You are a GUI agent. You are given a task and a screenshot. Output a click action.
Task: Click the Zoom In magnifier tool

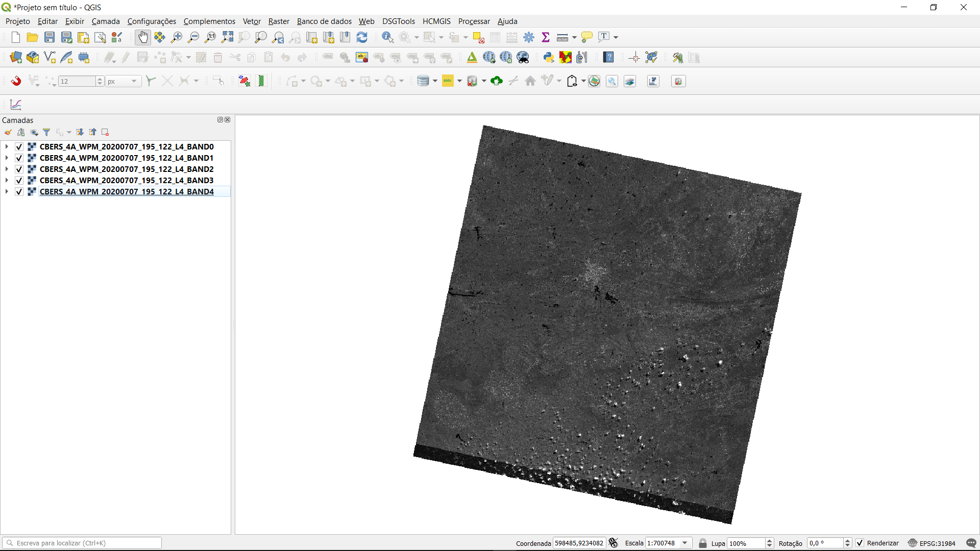177,37
